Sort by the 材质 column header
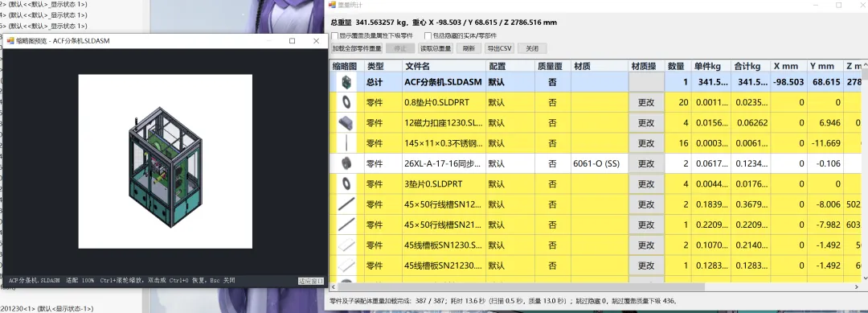 click(x=600, y=66)
